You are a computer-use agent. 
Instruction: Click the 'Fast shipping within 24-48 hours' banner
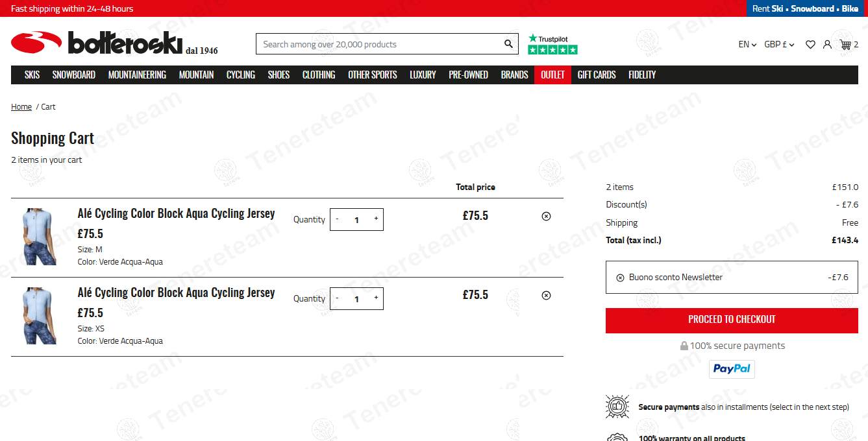pyautogui.click(x=72, y=8)
